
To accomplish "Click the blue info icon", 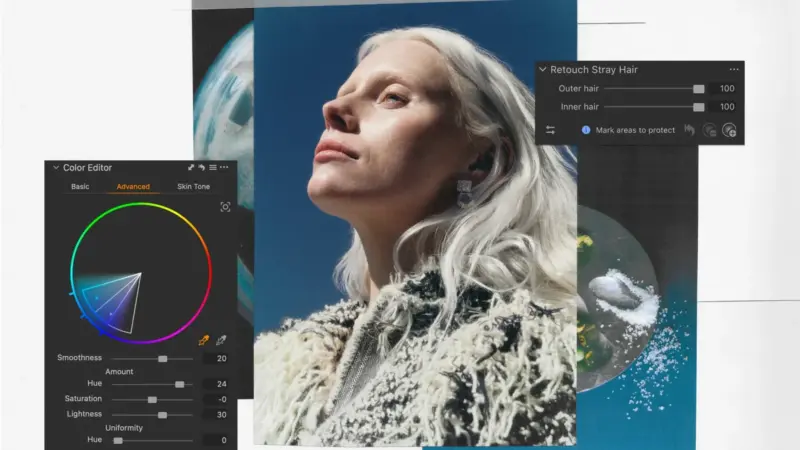I will point(586,130).
